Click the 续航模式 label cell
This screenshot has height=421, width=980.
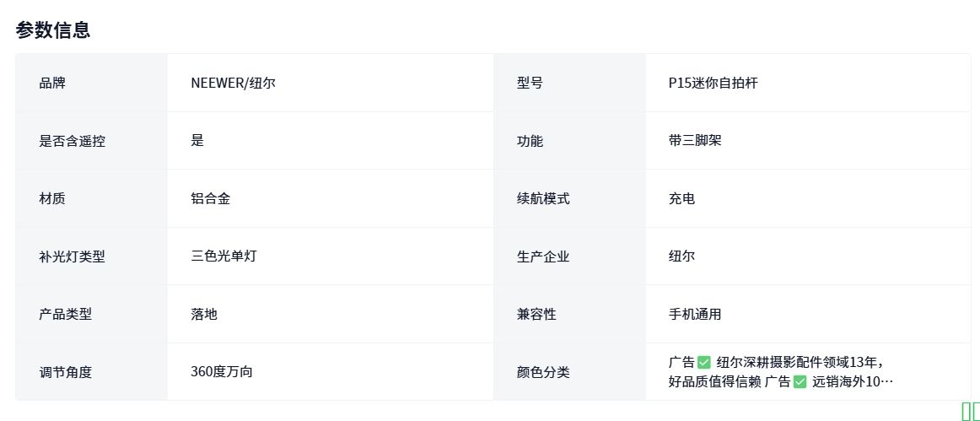(x=543, y=198)
